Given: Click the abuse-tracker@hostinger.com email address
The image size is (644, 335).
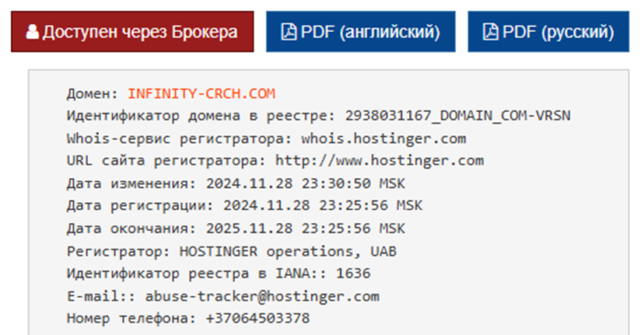Looking at the screenshot, I should tap(262, 296).
